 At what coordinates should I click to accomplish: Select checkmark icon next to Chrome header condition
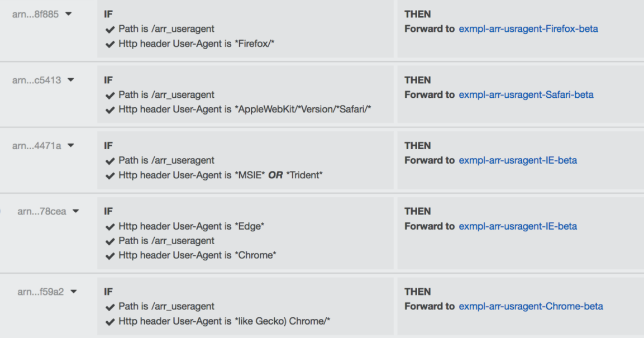pos(110,255)
